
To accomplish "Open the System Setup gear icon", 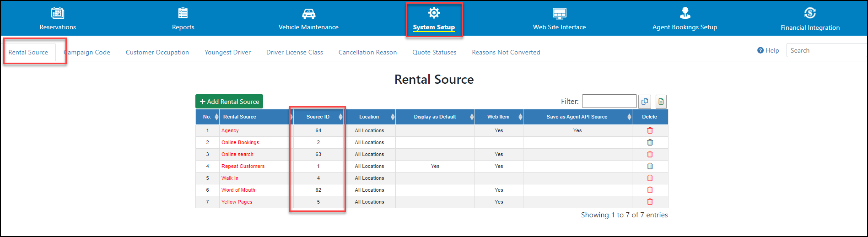I will (x=434, y=13).
